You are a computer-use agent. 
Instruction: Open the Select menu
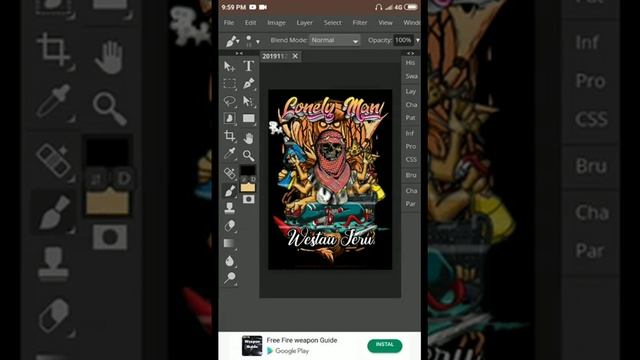point(333,23)
